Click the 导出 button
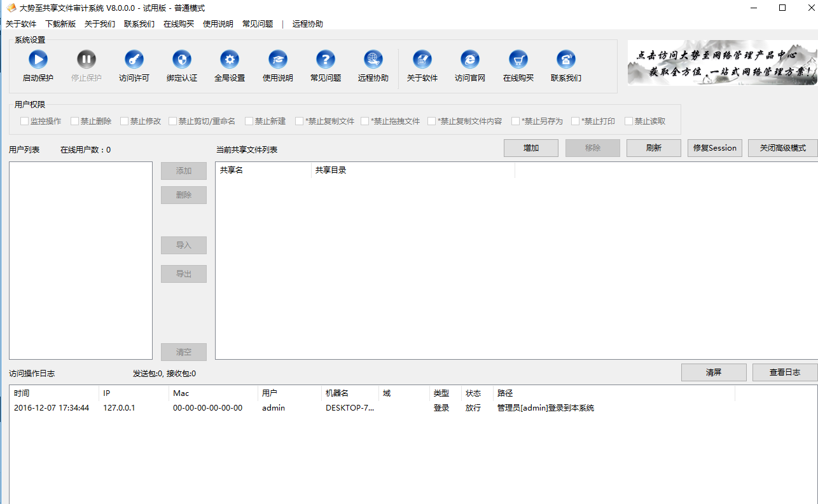This screenshot has height=504, width=818. click(184, 274)
